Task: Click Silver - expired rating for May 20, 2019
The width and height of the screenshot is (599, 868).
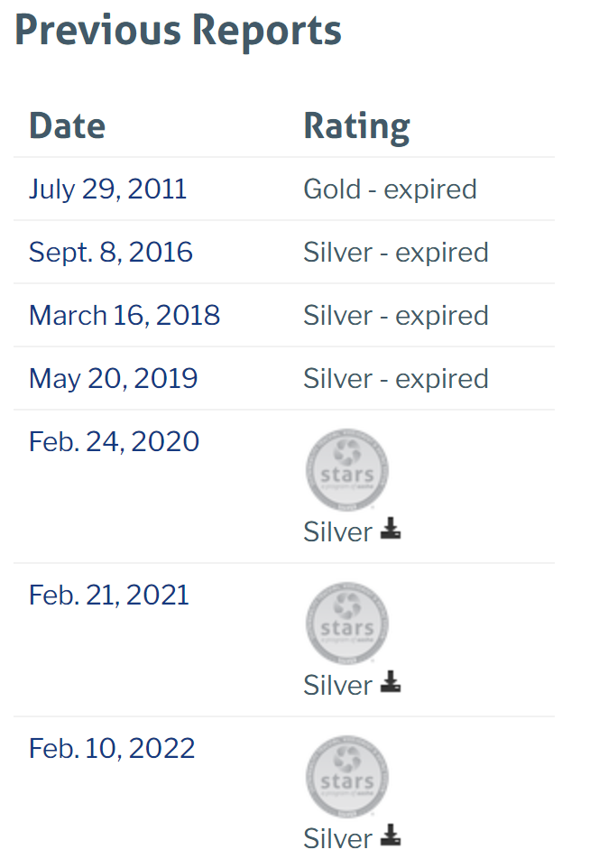Action: point(395,379)
